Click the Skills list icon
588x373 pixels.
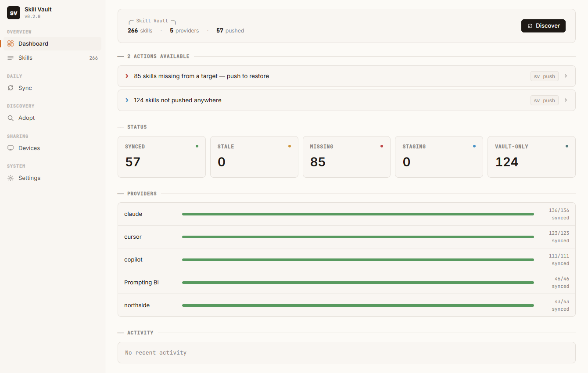tap(11, 58)
